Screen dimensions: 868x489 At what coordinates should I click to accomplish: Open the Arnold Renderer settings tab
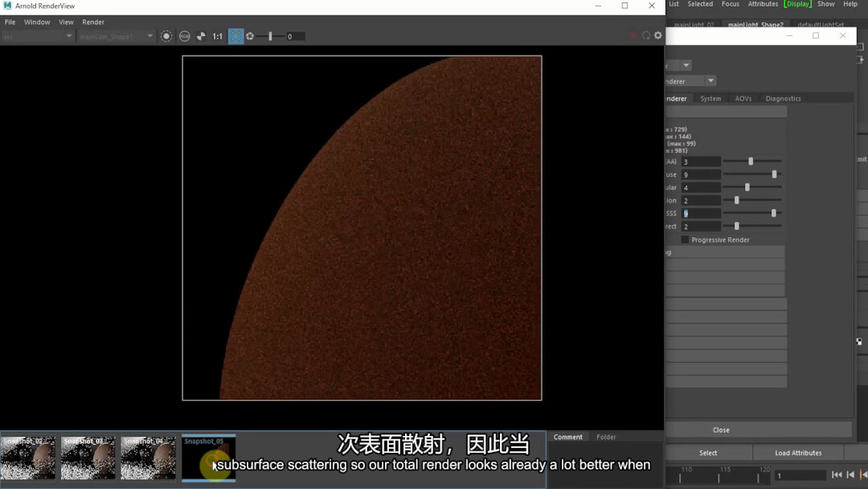coord(677,99)
